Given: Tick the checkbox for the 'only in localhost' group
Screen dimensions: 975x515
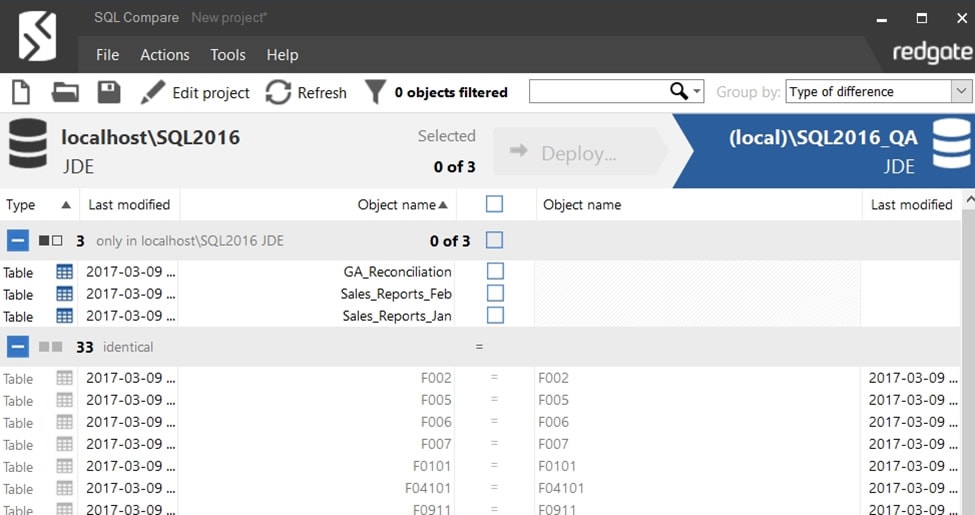Looking at the screenshot, I should point(494,240).
